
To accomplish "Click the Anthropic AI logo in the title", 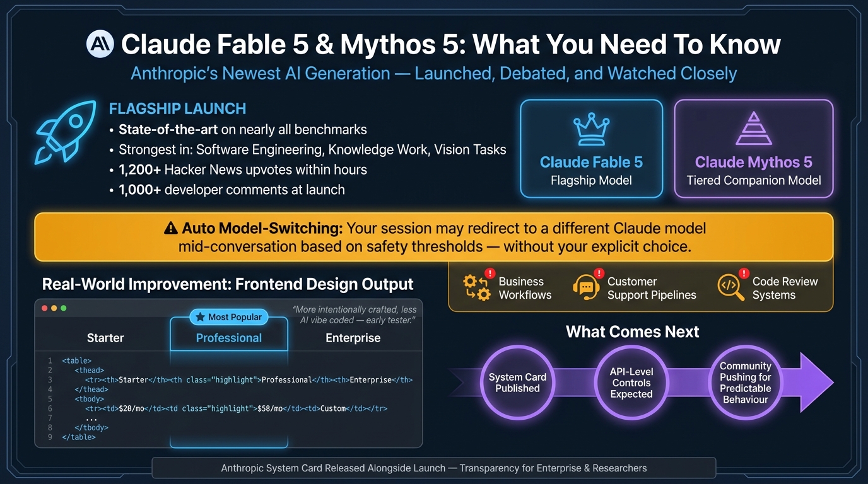I will pos(100,44).
